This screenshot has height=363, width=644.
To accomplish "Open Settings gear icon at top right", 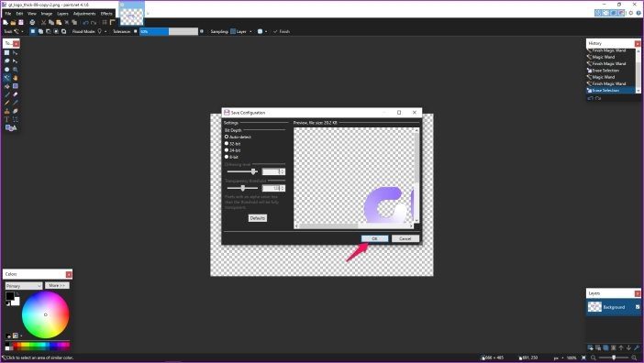I will 631,13.
